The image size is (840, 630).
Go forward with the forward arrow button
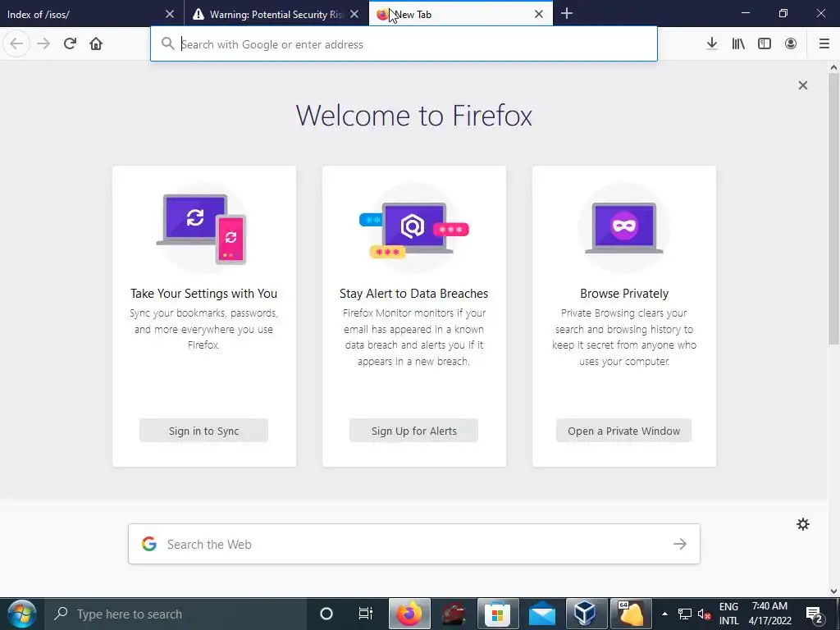[x=43, y=44]
